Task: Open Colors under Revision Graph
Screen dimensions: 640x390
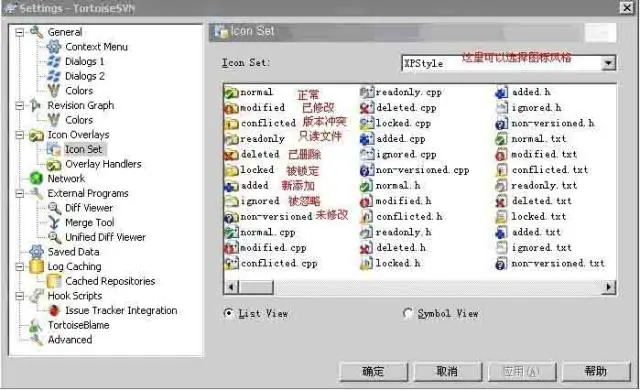Action: 79,120
